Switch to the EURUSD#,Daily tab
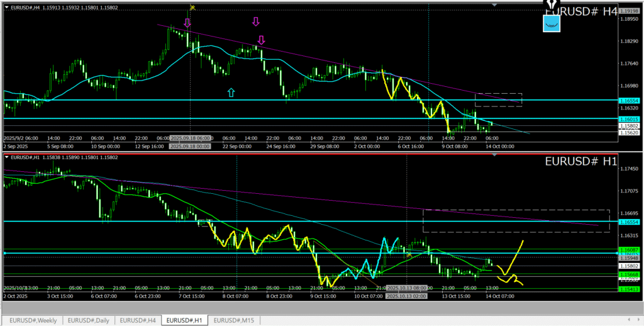Image resolution: width=644 pixels, height=326 pixels. pos(89,320)
